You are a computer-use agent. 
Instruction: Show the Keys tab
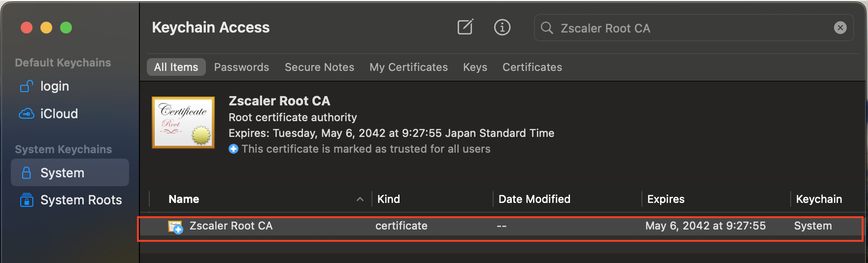(475, 67)
